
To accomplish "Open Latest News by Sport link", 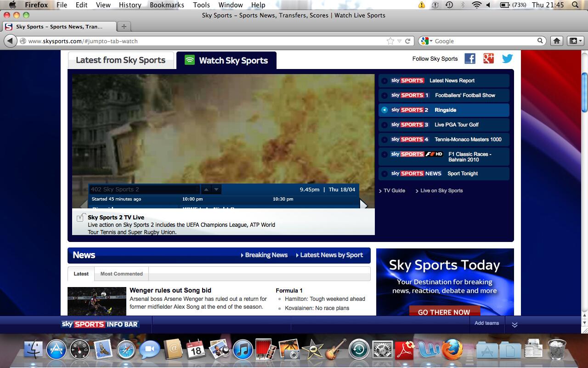I will 331,255.
